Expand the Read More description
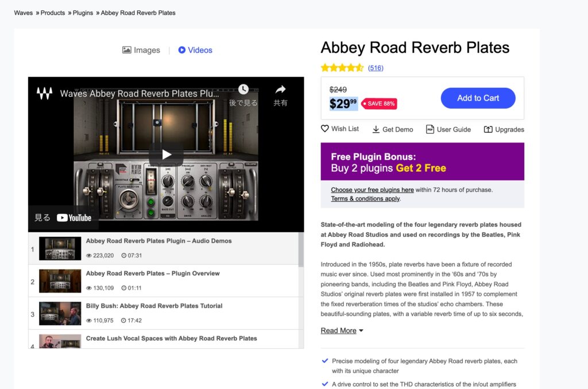The image size is (588, 389). coord(342,330)
